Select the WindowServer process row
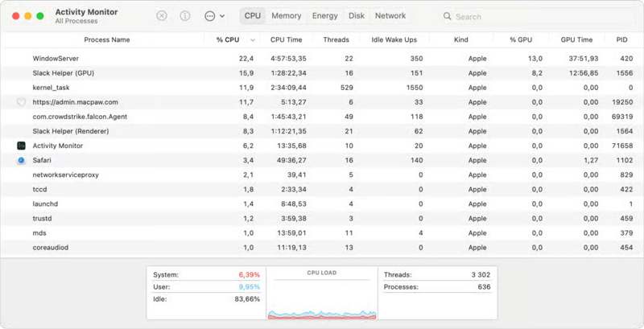Image resolution: width=644 pixels, height=329 pixels. [x=322, y=59]
